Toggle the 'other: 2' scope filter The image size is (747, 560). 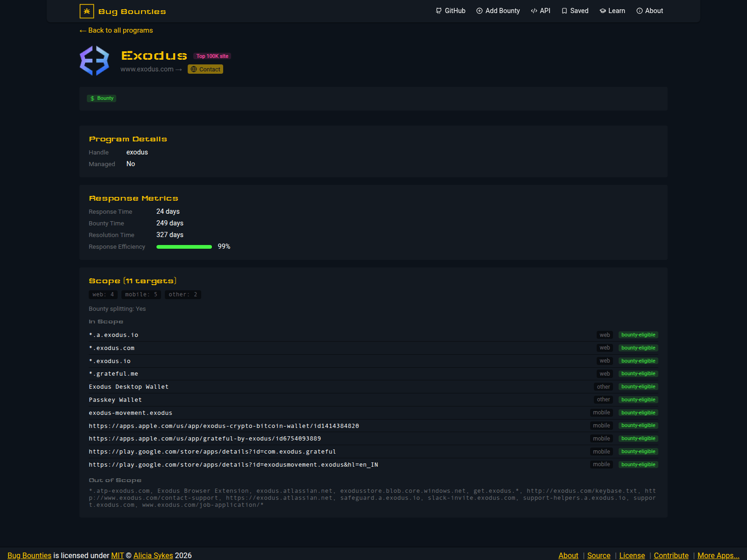183,294
